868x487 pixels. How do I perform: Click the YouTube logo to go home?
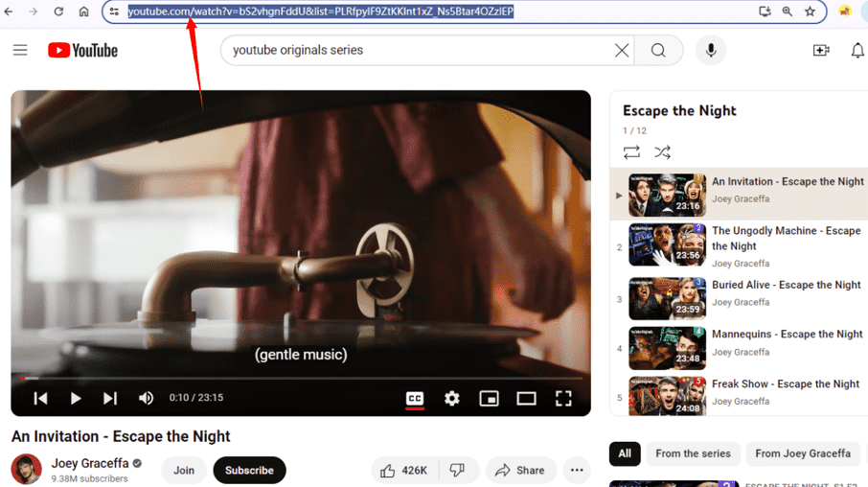pyautogui.click(x=83, y=51)
